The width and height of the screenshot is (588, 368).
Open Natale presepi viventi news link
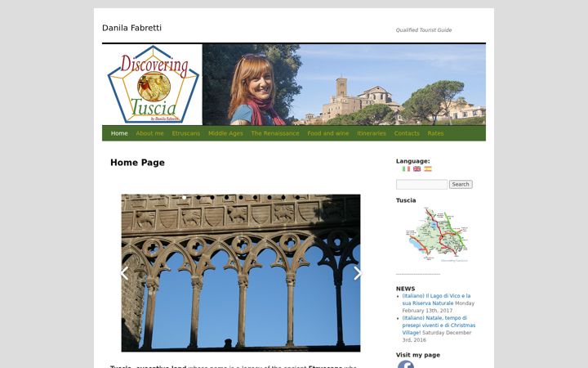pyautogui.click(x=439, y=325)
